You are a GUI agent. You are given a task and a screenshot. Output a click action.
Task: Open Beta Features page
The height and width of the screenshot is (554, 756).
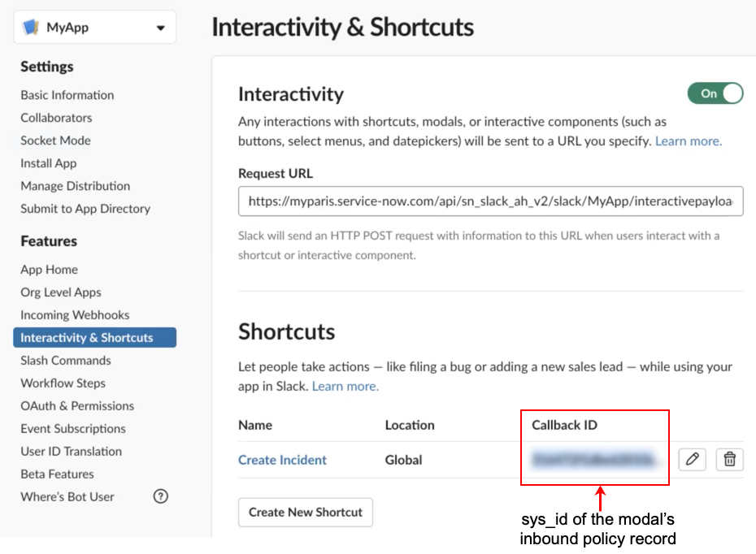(57, 474)
